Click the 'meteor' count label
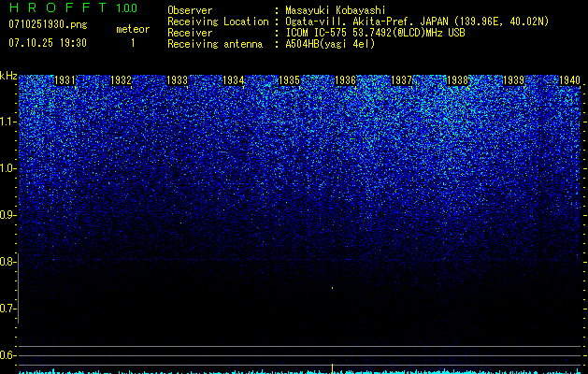Image resolution: width=588 pixels, height=374 pixels. click(133, 29)
